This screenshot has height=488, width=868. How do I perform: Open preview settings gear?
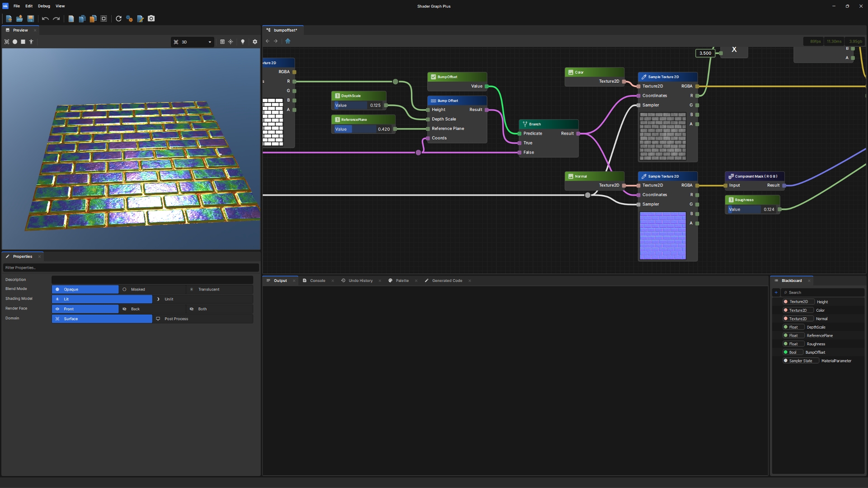[x=255, y=42]
